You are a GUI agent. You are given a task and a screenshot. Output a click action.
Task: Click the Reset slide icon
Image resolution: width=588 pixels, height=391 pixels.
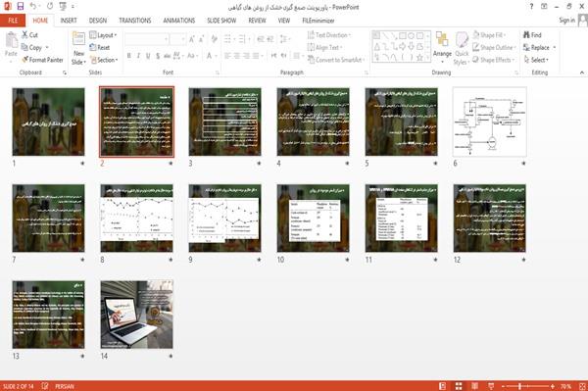coord(93,47)
